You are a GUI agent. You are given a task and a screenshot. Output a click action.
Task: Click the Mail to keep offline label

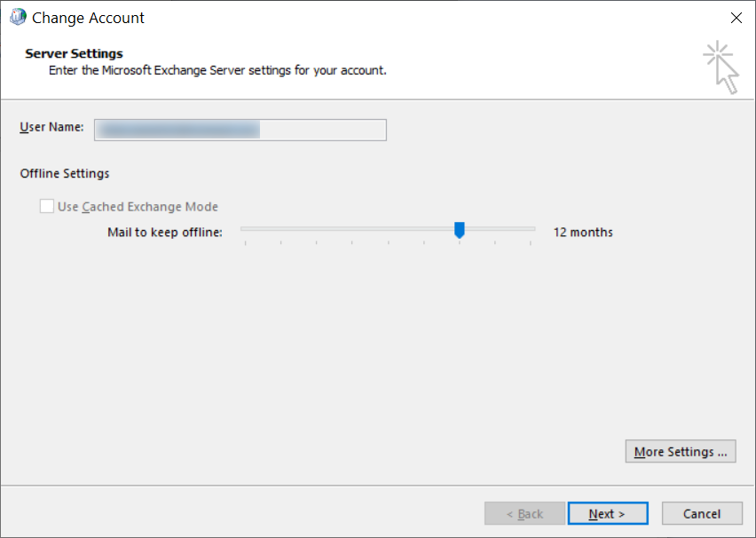(x=165, y=232)
